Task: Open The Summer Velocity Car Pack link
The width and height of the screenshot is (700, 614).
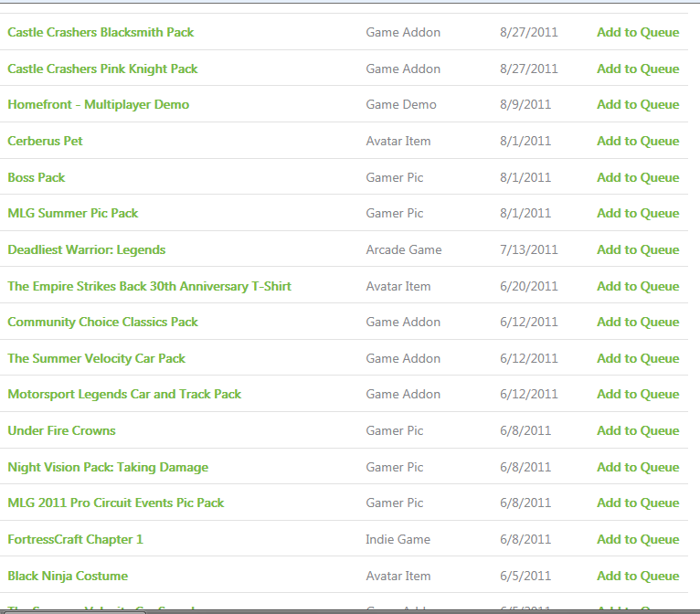Action: coord(97,359)
